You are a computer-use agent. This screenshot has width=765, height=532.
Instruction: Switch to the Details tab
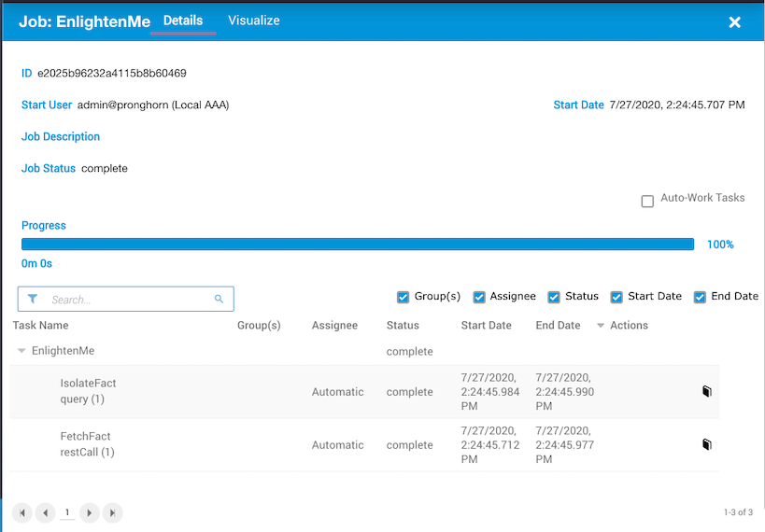[x=183, y=21]
